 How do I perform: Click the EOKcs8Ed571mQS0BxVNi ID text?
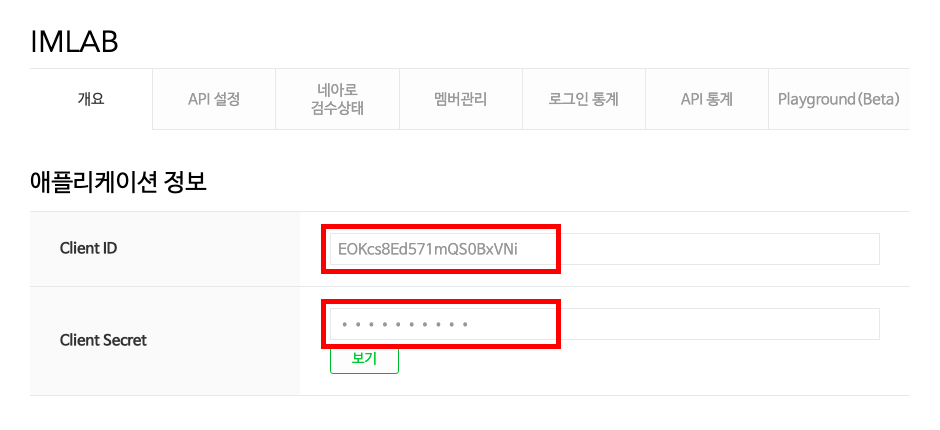pos(428,249)
